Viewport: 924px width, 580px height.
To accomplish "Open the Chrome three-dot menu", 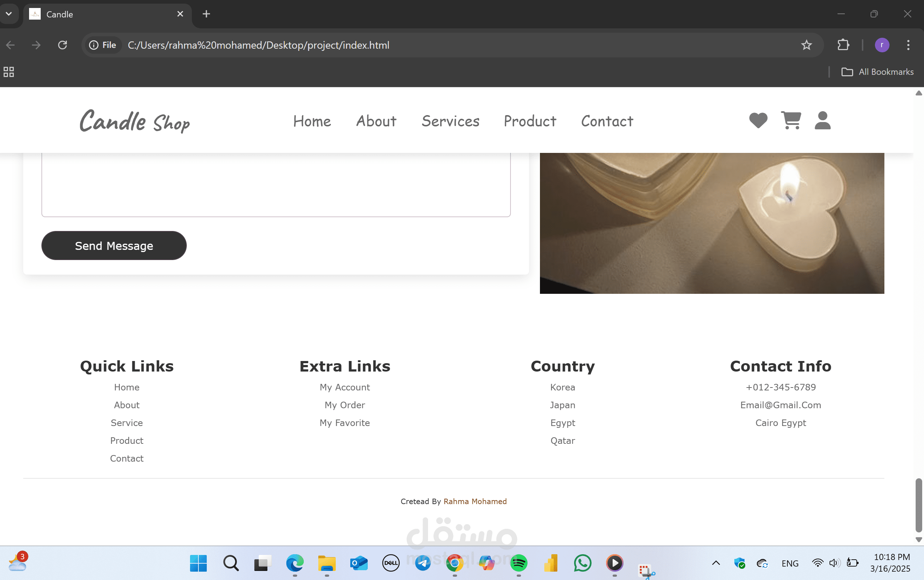I will pyautogui.click(x=908, y=45).
